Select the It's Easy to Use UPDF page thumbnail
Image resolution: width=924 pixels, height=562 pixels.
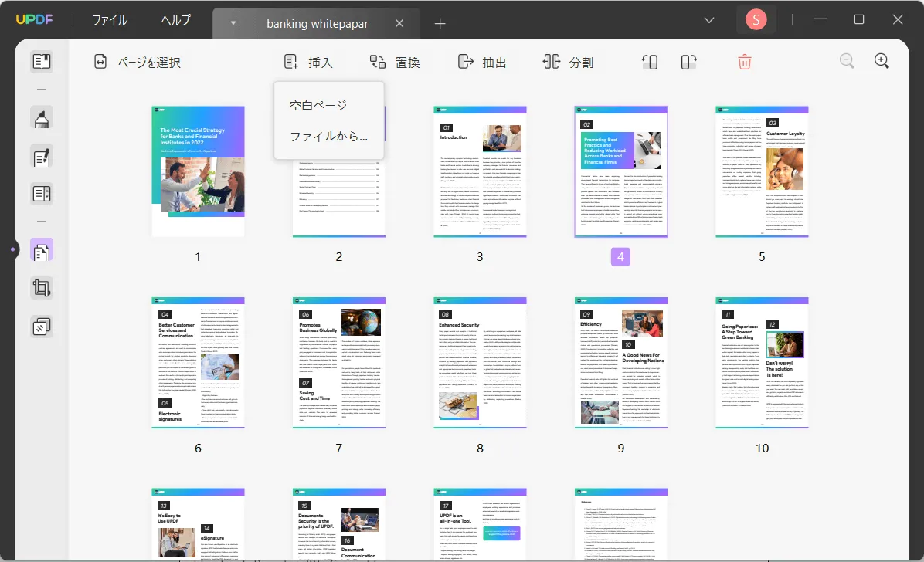pos(198,524)
